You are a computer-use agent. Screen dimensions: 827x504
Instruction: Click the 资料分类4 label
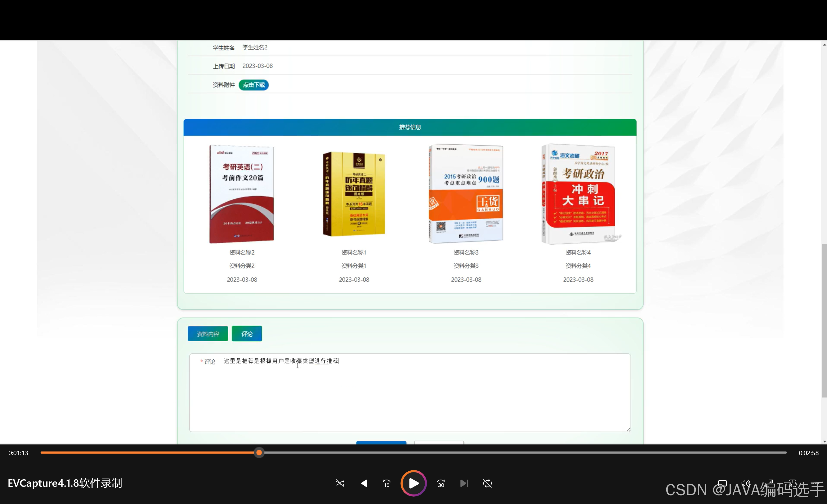(578, 266)
